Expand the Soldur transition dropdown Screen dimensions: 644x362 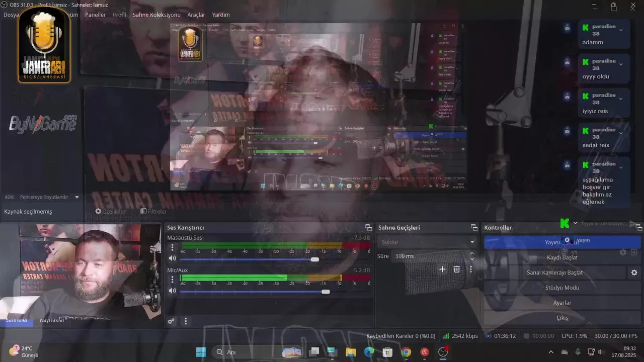pyautogui.click(x=472, y=242)
